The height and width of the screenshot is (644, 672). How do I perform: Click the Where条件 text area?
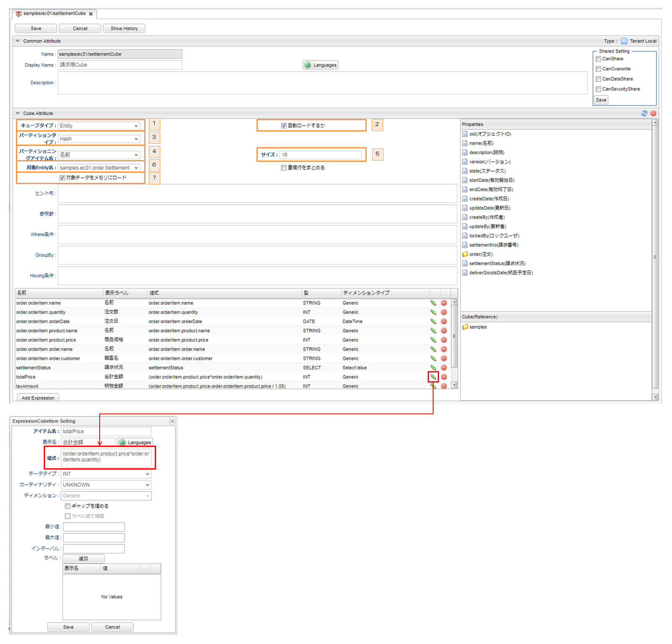point(257,235)
